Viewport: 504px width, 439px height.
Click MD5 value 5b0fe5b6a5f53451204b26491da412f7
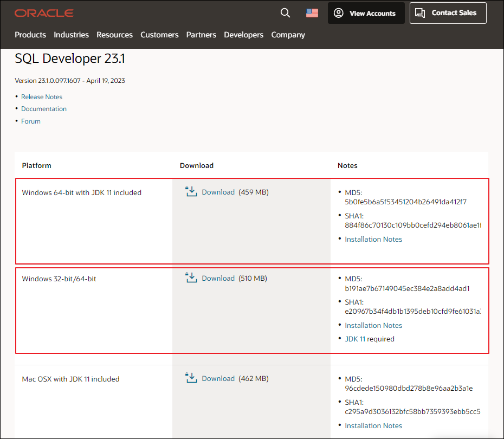pos(406,202)
